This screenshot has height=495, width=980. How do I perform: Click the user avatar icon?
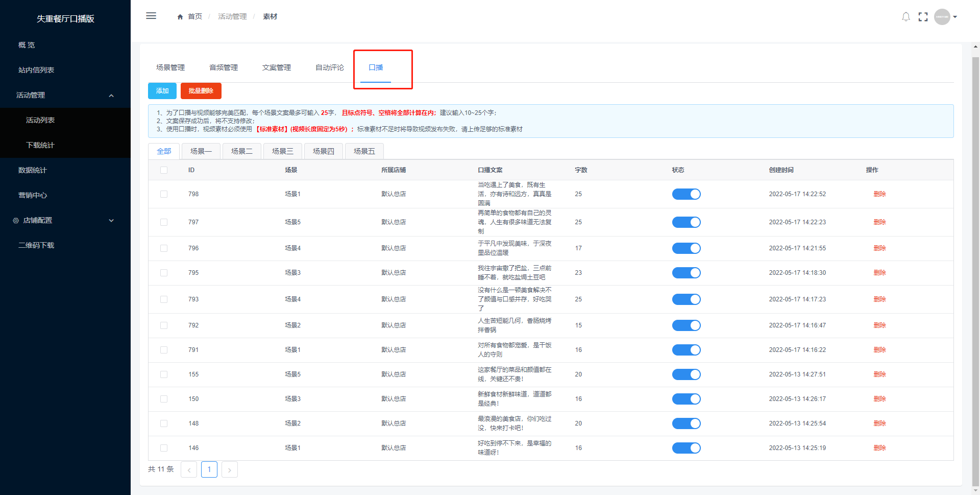[942, 17]
